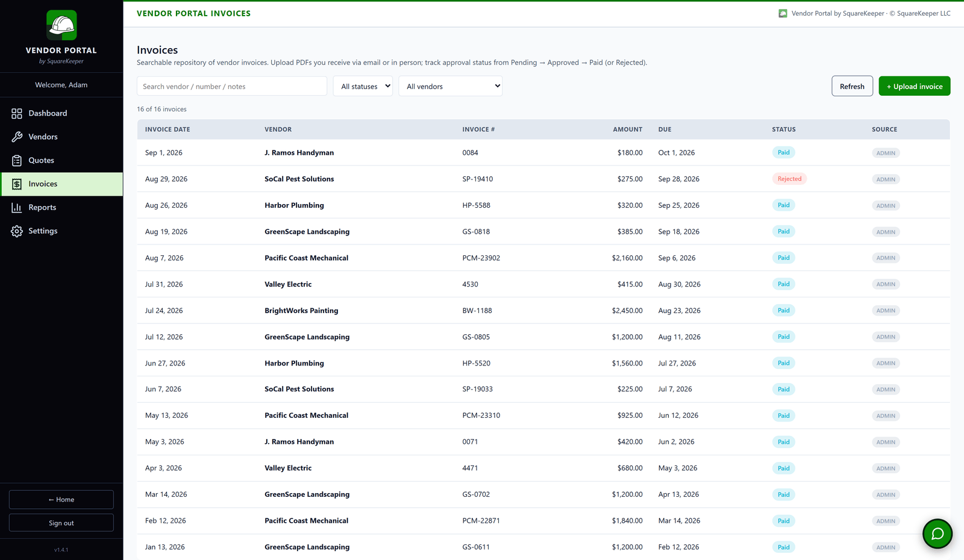
Task: Click the $2,450.00 amount cell
Action: tap(627, 311)
